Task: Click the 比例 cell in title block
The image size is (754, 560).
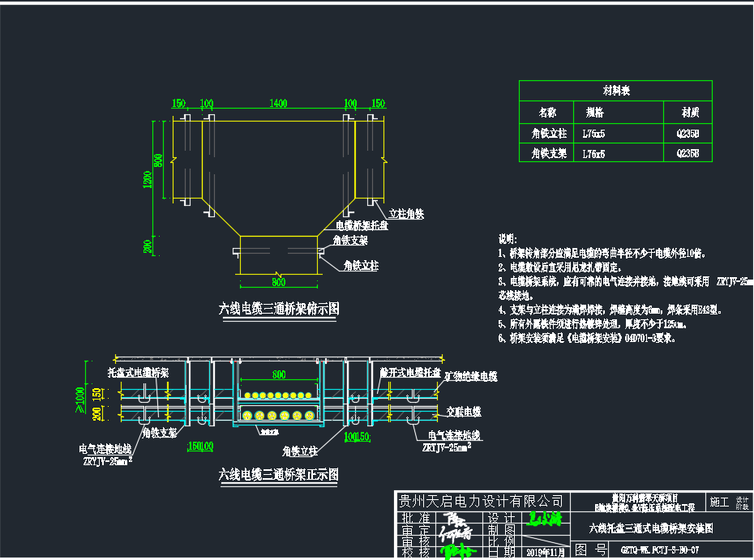Action: 502,541
